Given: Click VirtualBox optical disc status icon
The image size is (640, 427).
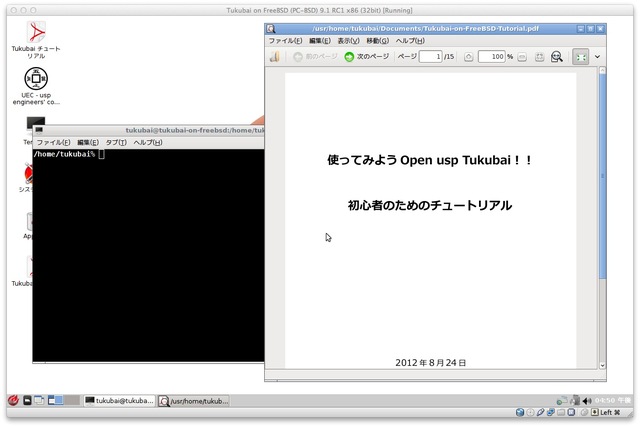Looking at the screenshot, I should [530, 412].
